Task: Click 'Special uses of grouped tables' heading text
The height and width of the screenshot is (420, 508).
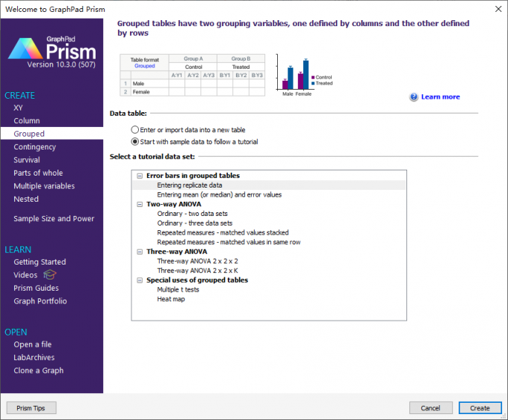Action: [x=197, y=280]
